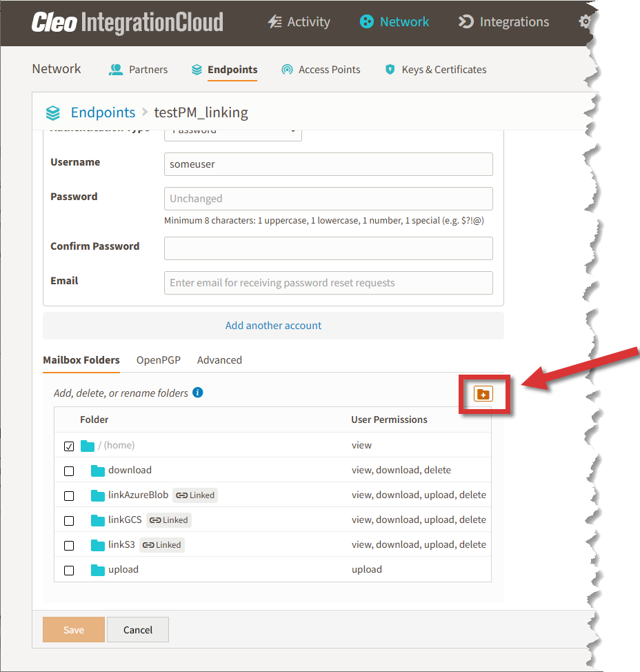Click the Endpoints breadcrumb stack icon

(52, 112)
